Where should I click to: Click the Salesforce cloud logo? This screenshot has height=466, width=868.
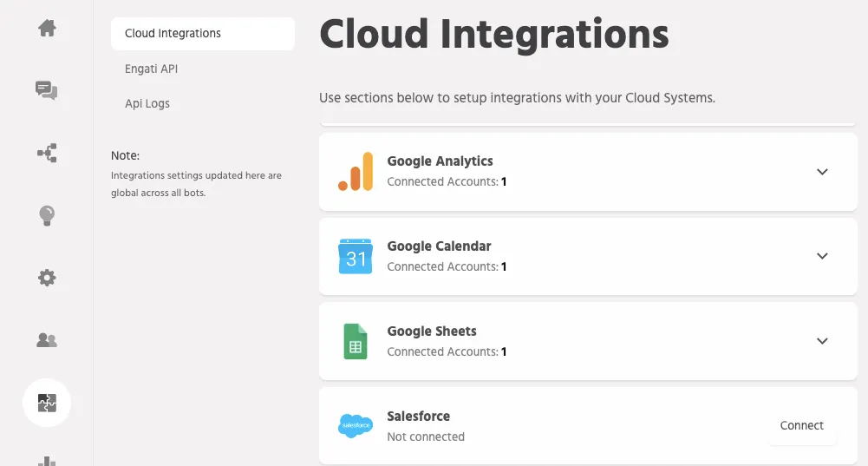click(356, 425)
